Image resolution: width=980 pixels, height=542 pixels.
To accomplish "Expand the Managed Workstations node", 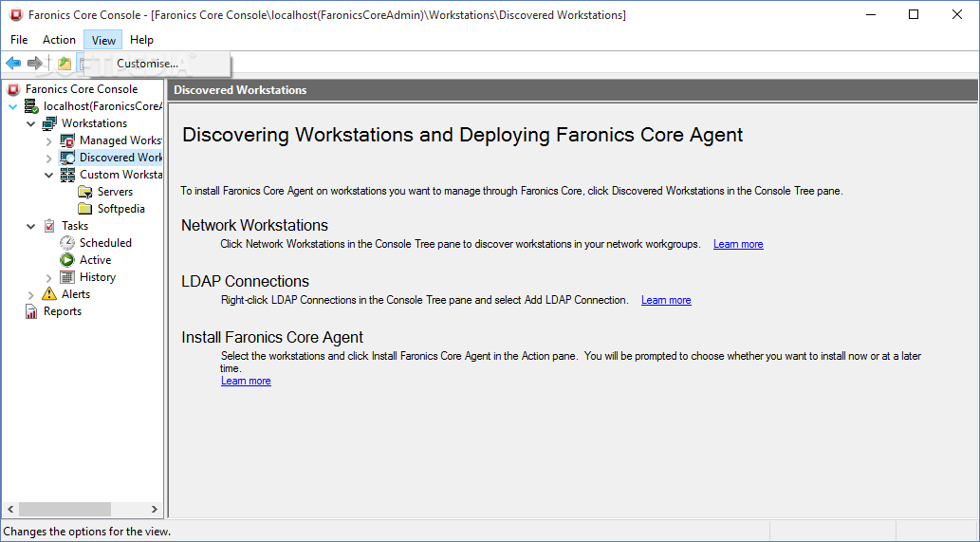I will click(49, 140).
